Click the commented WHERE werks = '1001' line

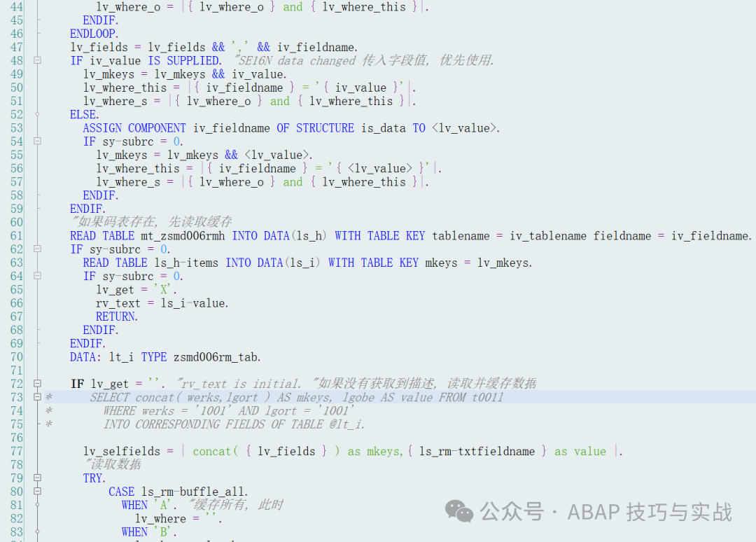pyautogui.click(x=228, y=411)
